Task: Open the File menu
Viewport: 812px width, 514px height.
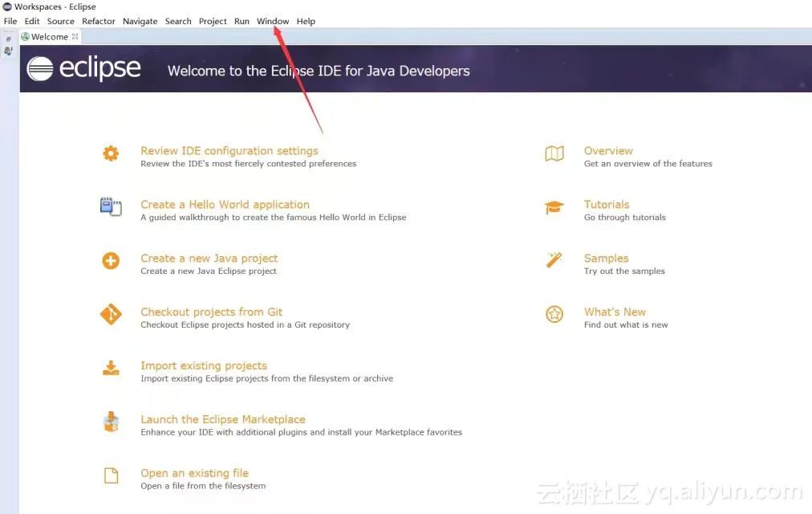Action: click(x=10, y=21)
